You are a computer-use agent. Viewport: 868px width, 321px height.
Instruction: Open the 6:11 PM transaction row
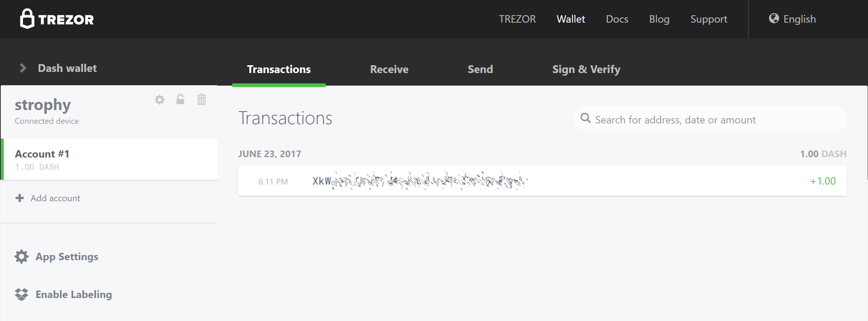coord(542,181)
